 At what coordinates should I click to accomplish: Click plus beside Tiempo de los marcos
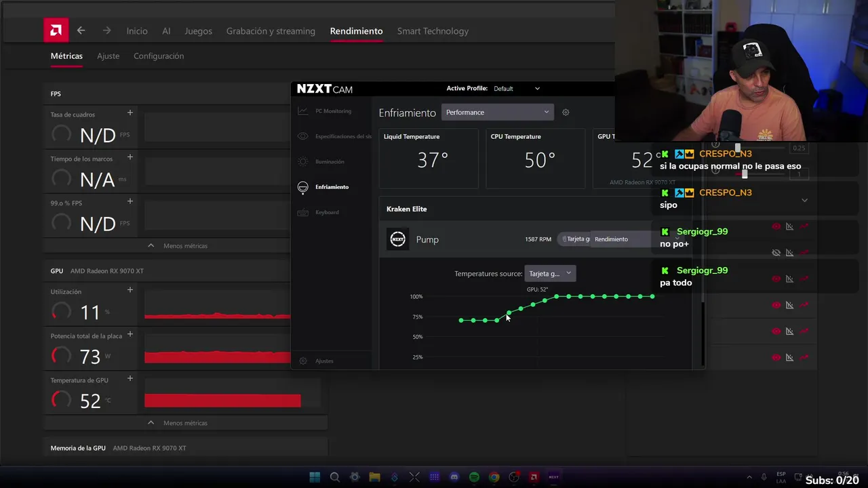130,157
